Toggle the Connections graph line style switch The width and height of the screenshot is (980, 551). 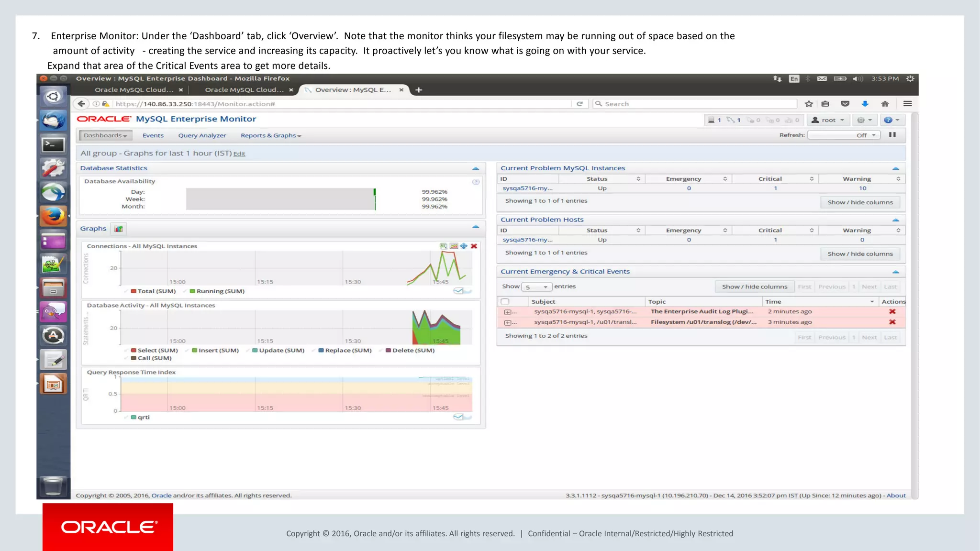[x=462, y=291]
